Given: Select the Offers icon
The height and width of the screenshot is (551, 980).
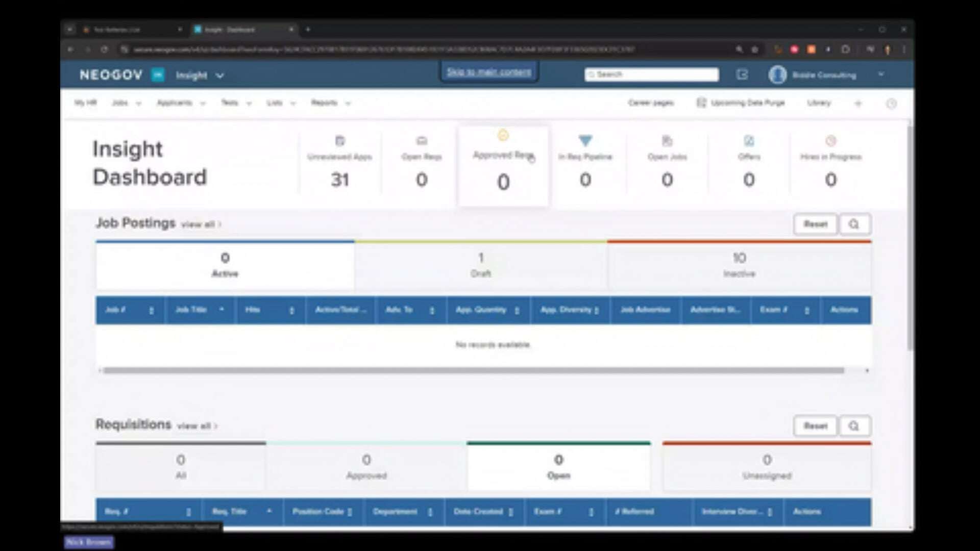Looking at the screenshot, I should click(748, 141).
